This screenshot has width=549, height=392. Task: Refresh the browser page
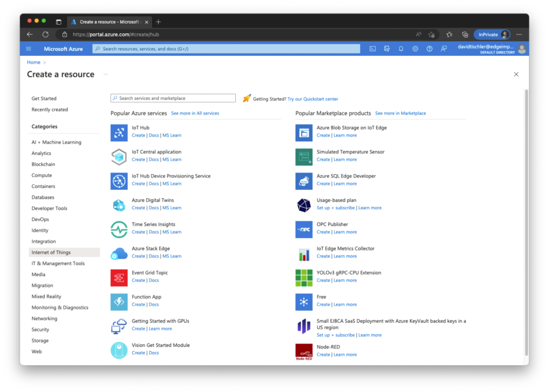click(x=45, y=34)
